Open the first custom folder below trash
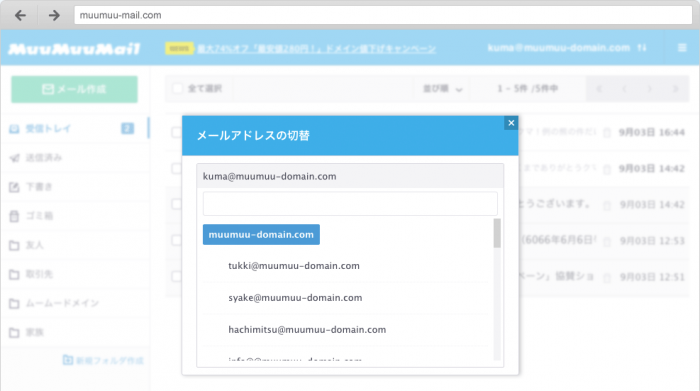Viewport: 700px width, 391px height. pos(74,245)
